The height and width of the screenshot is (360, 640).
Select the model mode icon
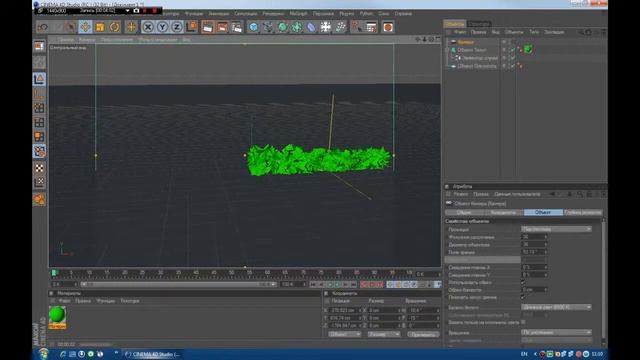(39, 79)
